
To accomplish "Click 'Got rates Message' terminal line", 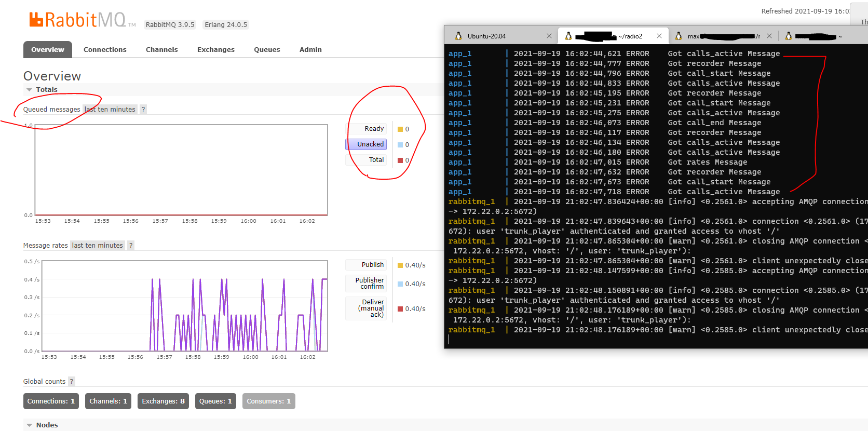I will [598, 162].
